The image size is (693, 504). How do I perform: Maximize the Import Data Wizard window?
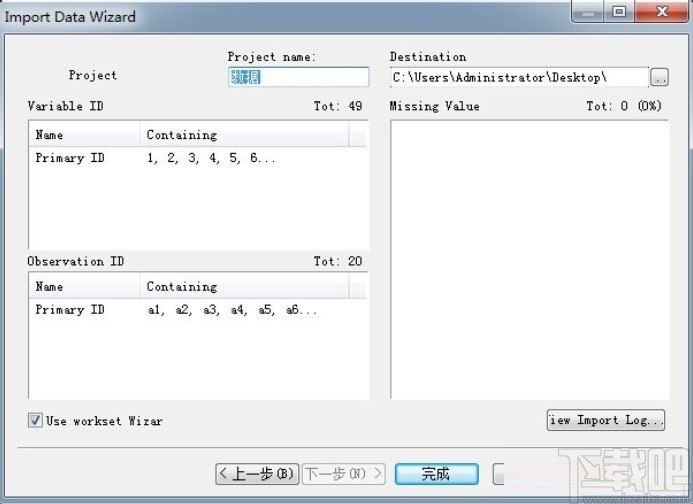point(619,11)
